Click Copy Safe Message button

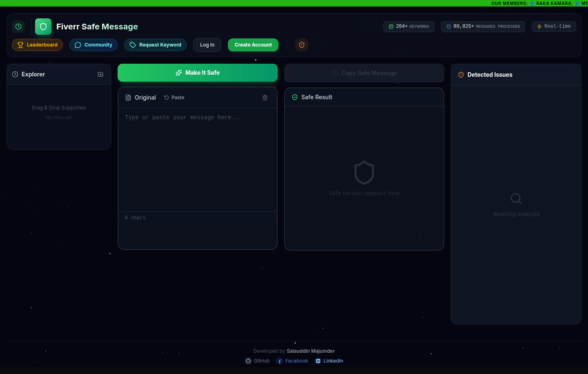click(x=364, y=73)
